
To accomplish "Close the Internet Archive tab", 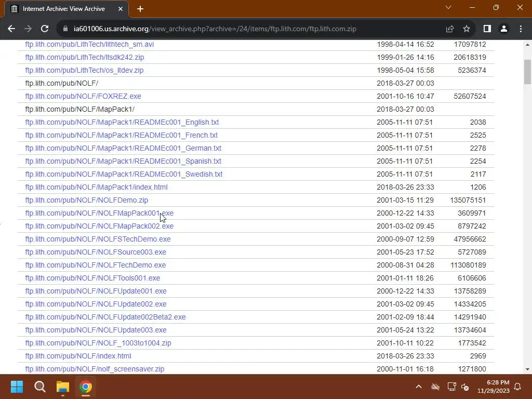I will coord(121,9).
